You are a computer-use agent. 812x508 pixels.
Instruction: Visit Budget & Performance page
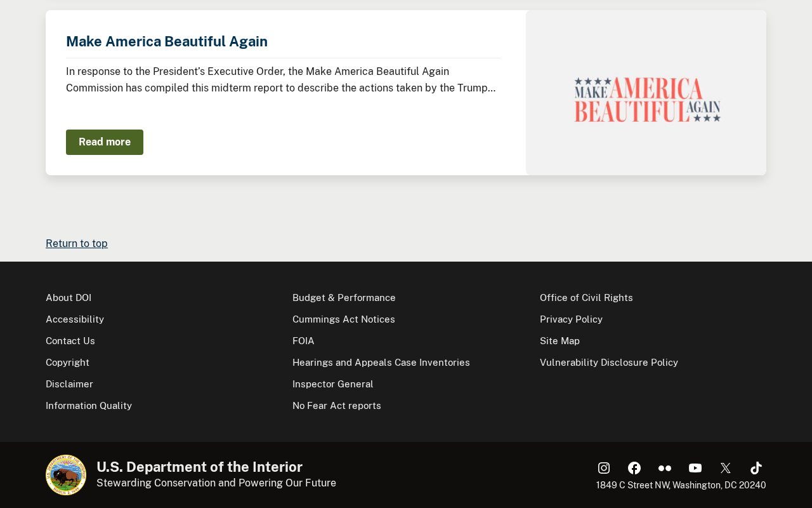[x=344, y=298]
